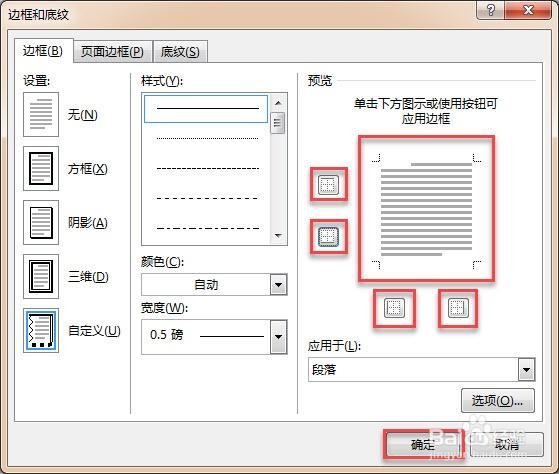559x474 pixels.
Task: Click the 三维(D) label text
Action: 88,277
